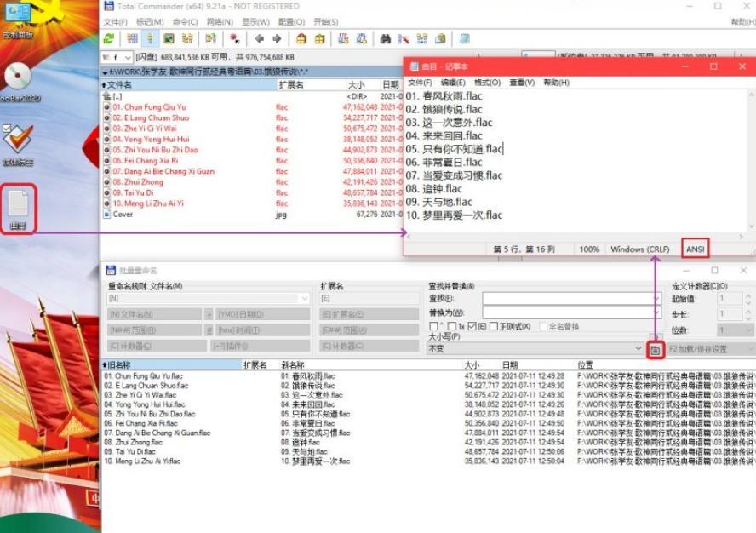Open the notepad icon in Total Commander toolbar
This screenshot has width=756, height=533.
464,39
